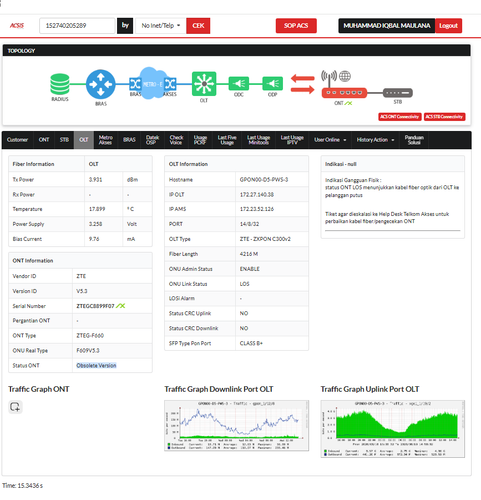
Task: Click the ONU Real Type value F609V5.3
Action: [88, 350]
